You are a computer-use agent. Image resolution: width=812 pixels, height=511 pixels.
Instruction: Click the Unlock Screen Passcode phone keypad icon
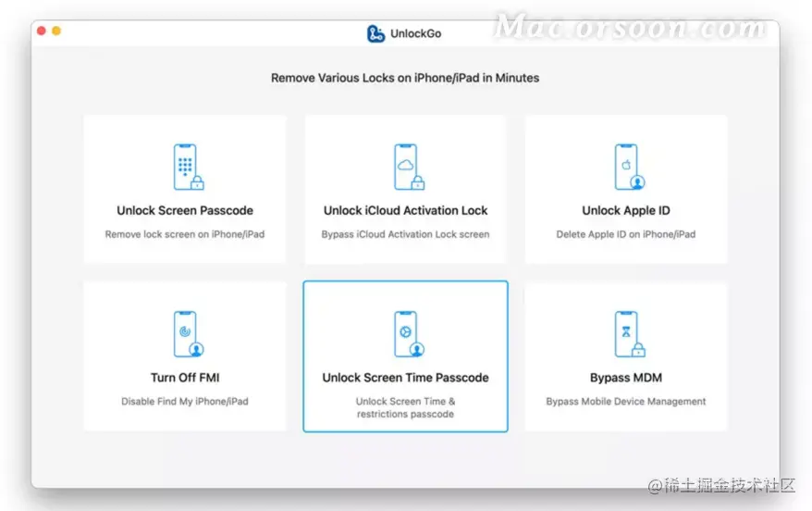189,167
